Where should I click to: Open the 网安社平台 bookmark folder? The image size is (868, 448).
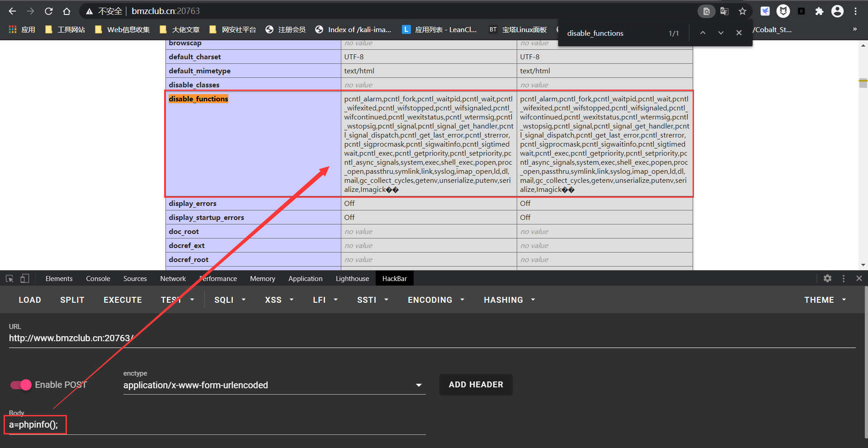pyautogui.click(x=233, y=29)
